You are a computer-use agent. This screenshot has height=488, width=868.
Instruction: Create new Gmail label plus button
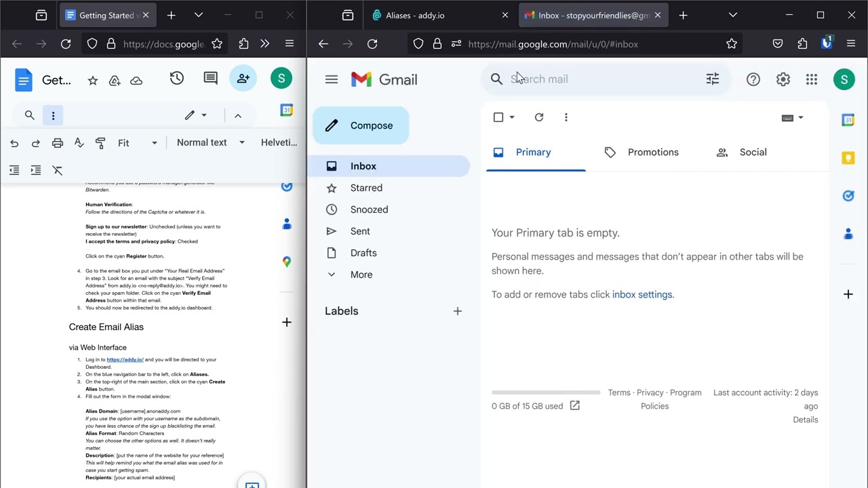458,311
